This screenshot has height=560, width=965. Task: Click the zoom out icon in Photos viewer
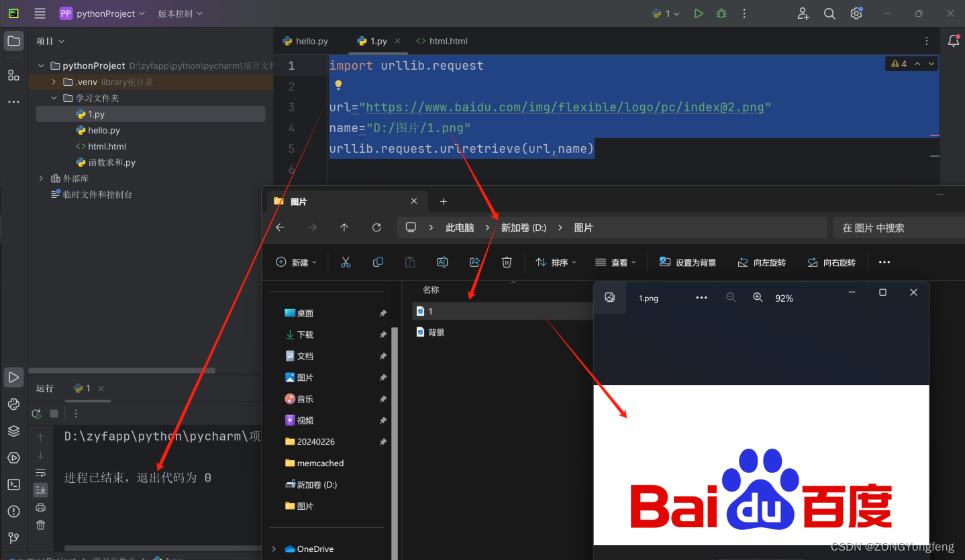tap(731, 298)
